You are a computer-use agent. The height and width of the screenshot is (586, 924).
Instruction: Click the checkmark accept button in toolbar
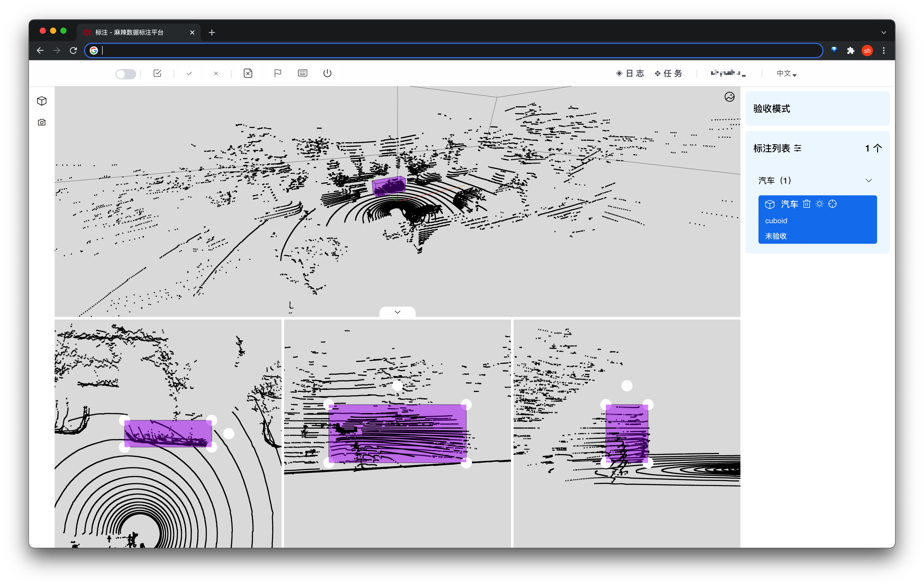click(189, 73)
